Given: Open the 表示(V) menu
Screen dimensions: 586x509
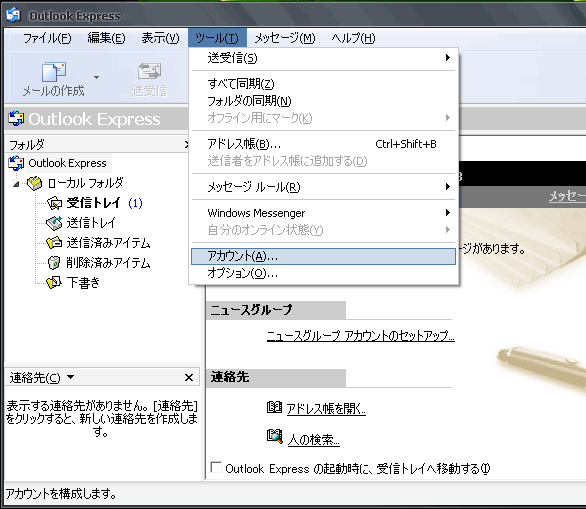Looking at the screenshot, I should coord(160,38).
